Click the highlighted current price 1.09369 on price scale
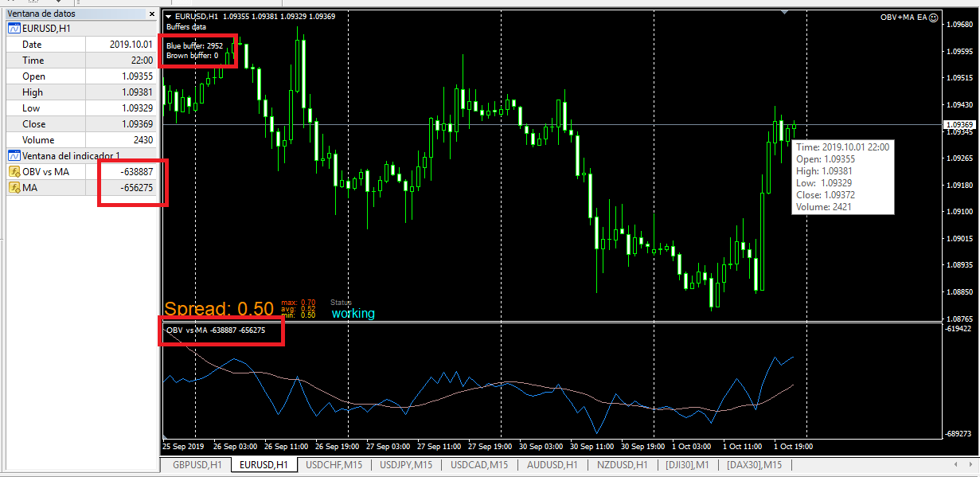The width and height of the screenshot is (980, 477). [959, 125]
